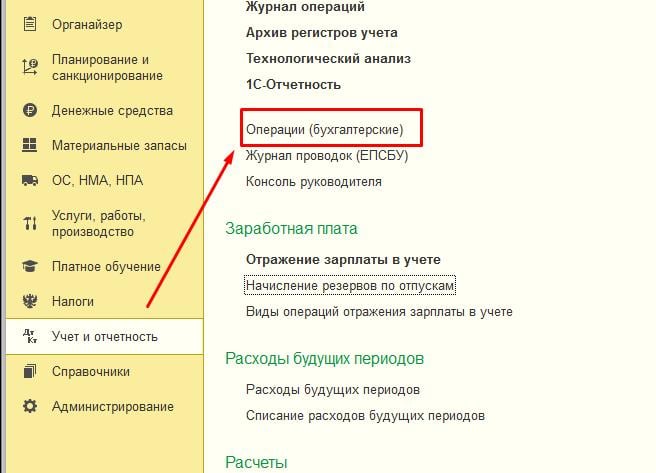Go to Налоги section
Screen dimensions: 656x473
73,301
